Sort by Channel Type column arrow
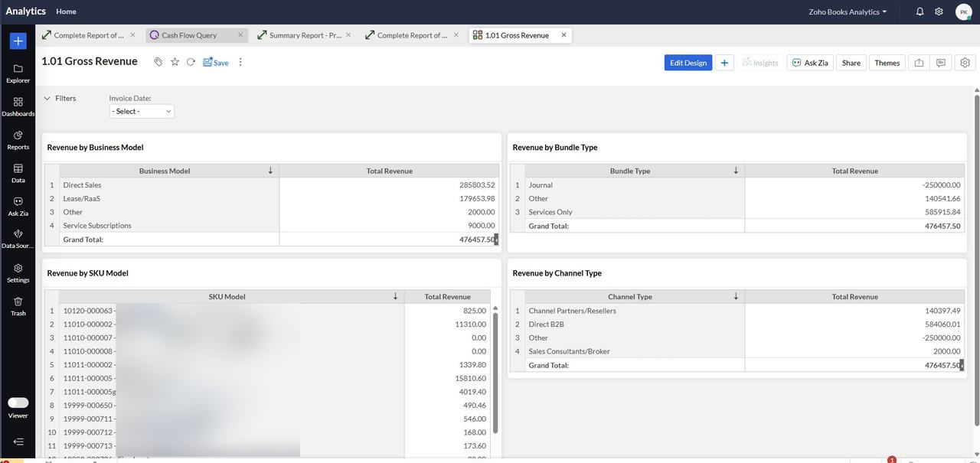 coord(736,296)
